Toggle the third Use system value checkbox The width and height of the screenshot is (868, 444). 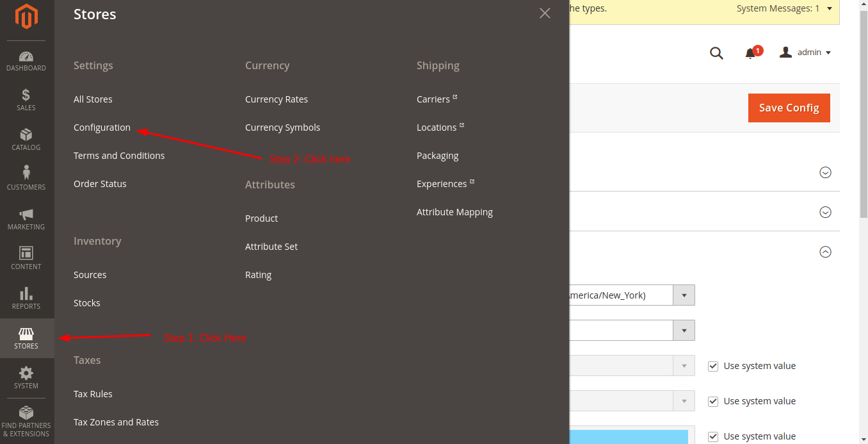(x=713, y=437)
